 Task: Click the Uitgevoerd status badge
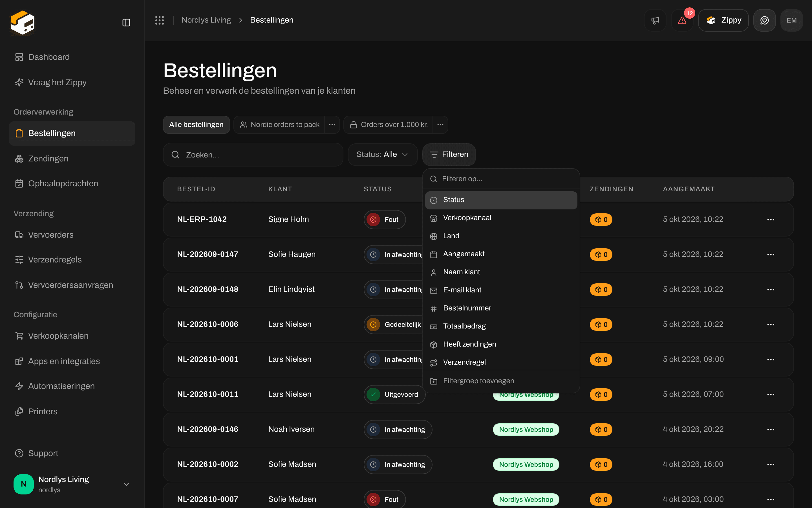click(x=395, y=395)
